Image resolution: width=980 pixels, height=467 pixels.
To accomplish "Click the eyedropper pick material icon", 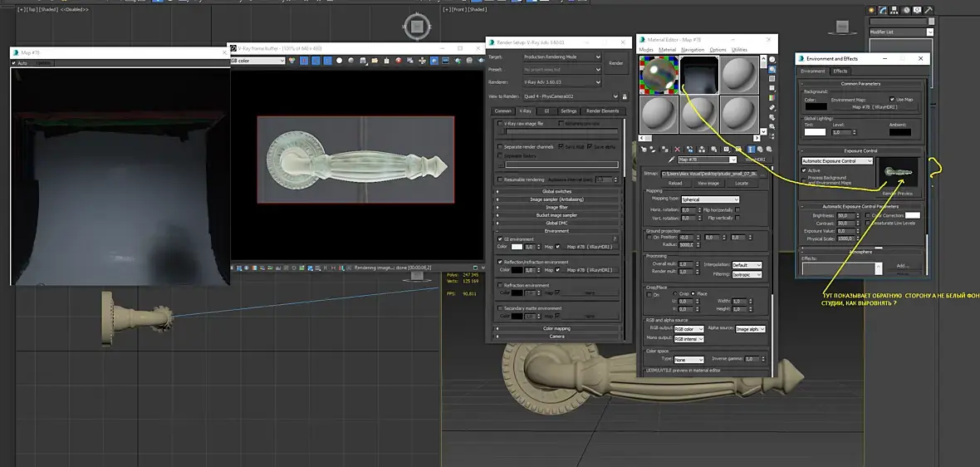I will (673, 159).
